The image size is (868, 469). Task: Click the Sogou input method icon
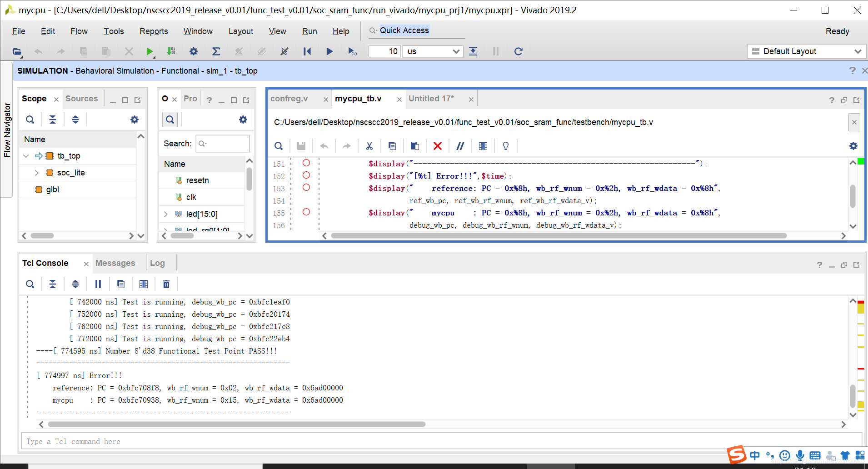[x=736, y=455]
